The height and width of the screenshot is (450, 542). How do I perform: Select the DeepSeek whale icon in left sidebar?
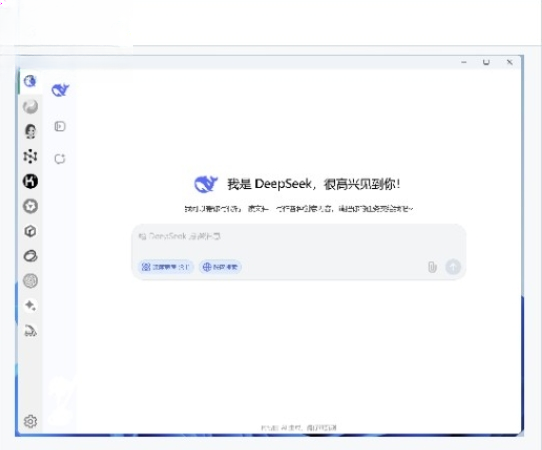pos(30,81)
